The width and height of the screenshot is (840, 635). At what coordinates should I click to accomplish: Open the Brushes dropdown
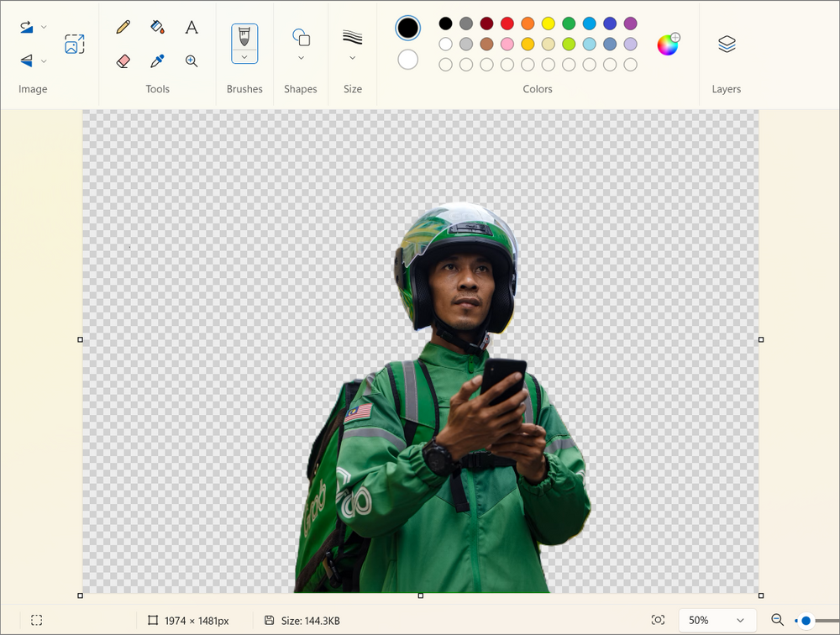point(244,59)
